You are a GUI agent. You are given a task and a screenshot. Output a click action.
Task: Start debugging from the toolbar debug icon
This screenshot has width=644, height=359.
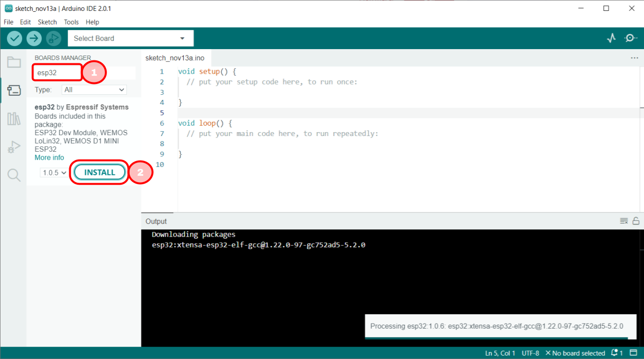pos(54,38)
